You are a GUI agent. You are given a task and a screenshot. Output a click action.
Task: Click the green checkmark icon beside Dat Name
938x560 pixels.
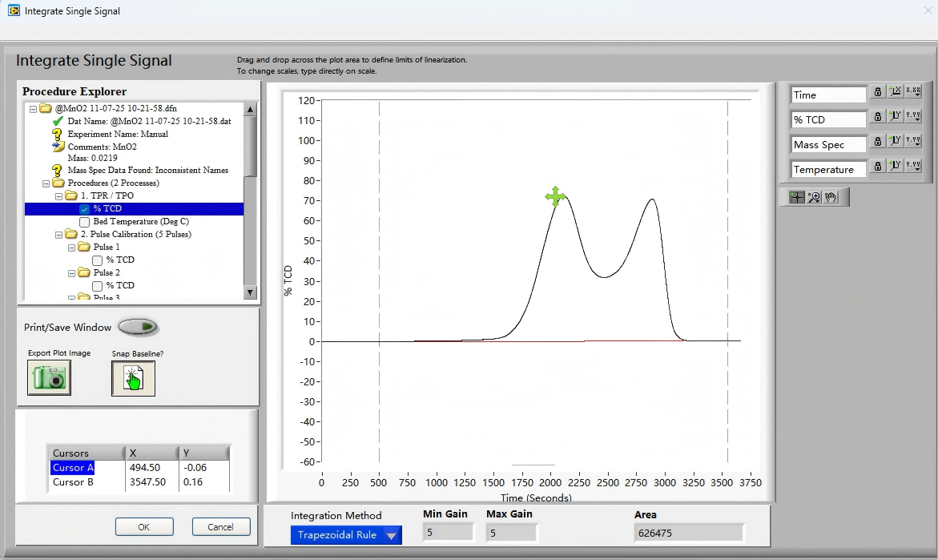tap(58, 121)
